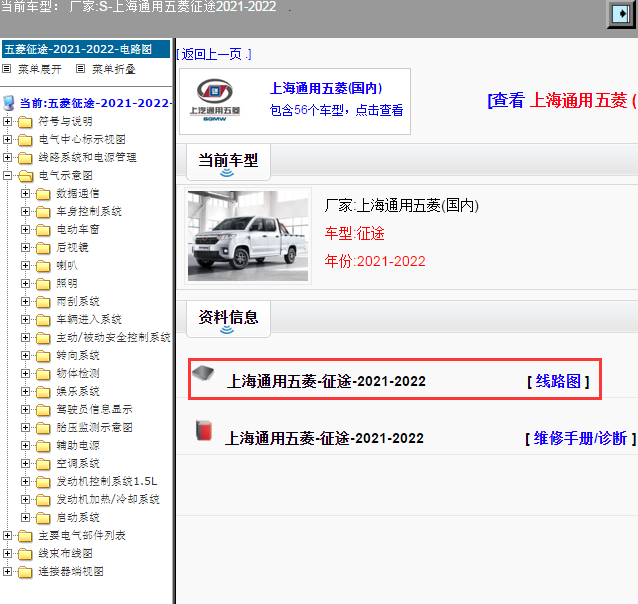The image size is (638, 604).
Task: Click the folder icon of 转向系统
Action: (43, 356)
